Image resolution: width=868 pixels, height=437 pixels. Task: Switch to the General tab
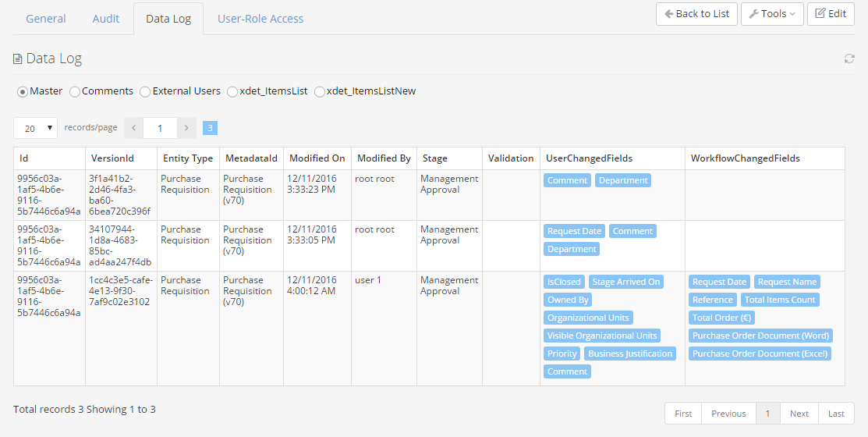[x=46, y=19]
